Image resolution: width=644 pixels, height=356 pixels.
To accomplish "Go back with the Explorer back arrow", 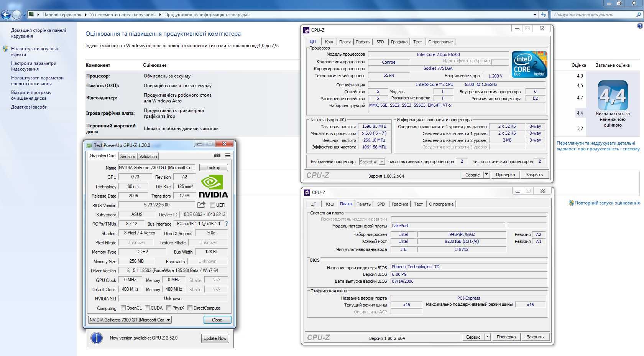I will [x=6, y=15].
